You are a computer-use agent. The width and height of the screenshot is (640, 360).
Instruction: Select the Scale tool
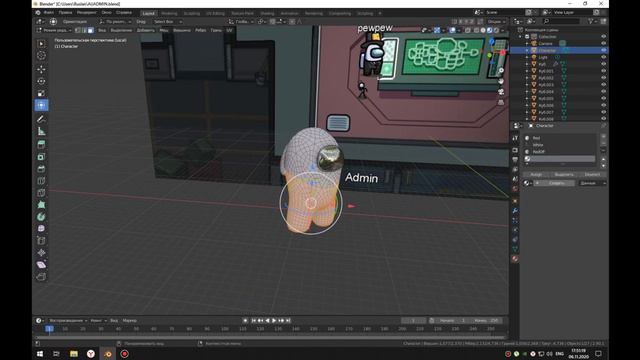[41, 93]
